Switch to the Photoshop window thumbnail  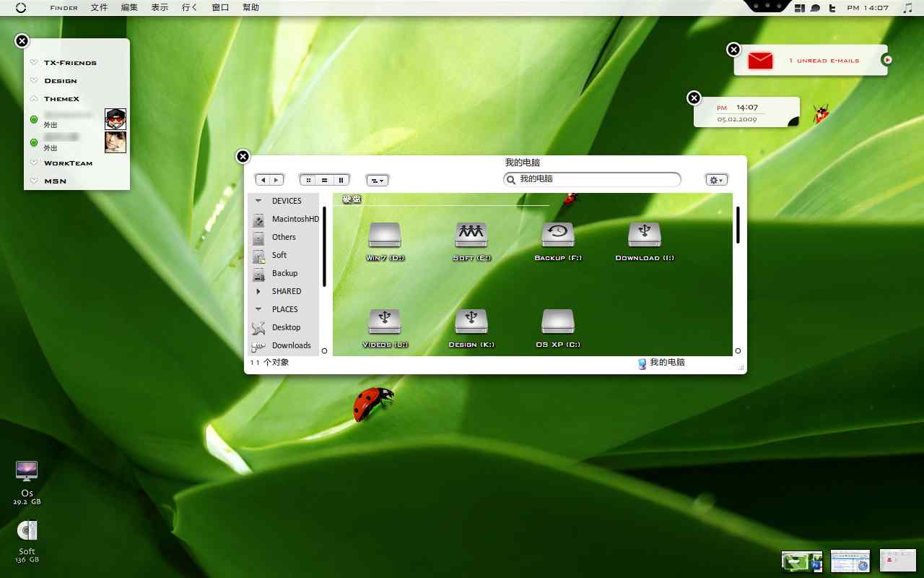[802, 561]
